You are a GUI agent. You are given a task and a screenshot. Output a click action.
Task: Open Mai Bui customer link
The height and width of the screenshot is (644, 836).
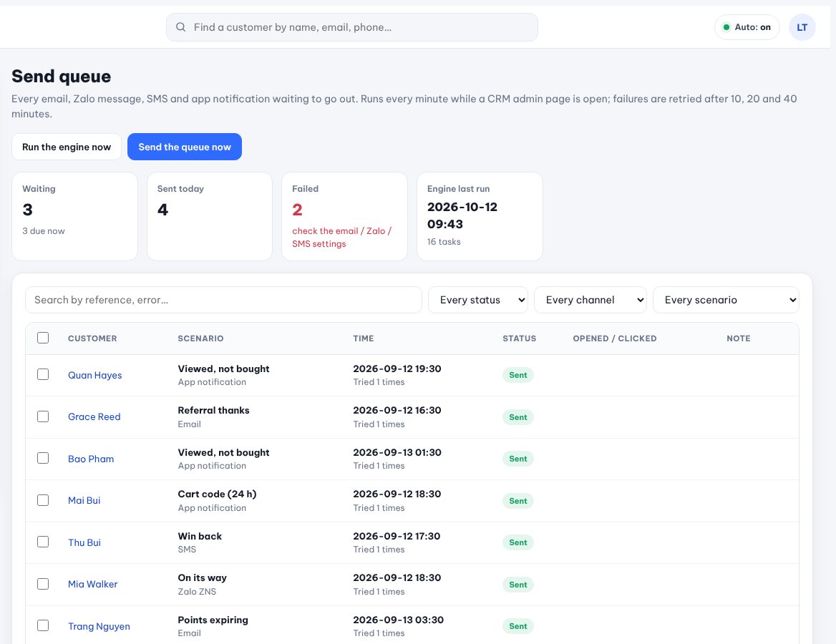[x=84, y=501]
